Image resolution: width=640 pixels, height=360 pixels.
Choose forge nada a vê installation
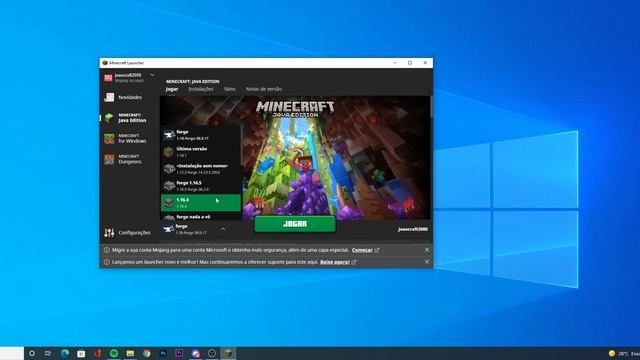pos(201,216)
